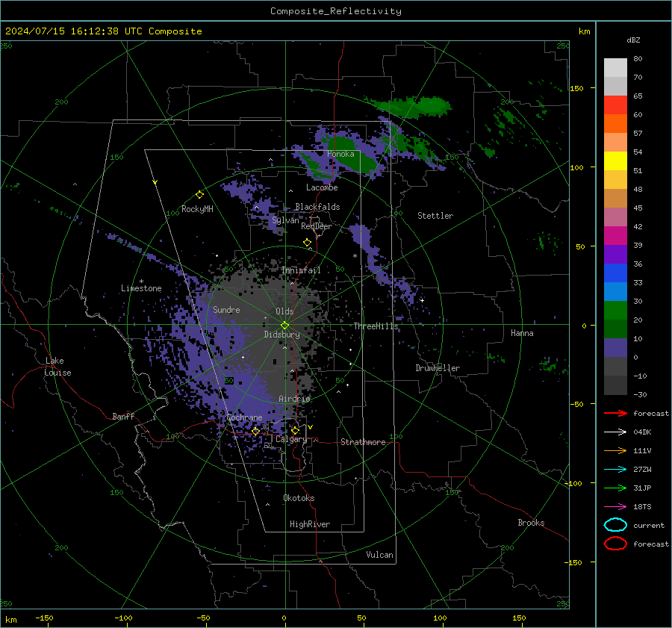Viewport: 672px width, 628px height.
Task: Click the cyan 27ZW arrow icon
Action: [x=615, y=470]
